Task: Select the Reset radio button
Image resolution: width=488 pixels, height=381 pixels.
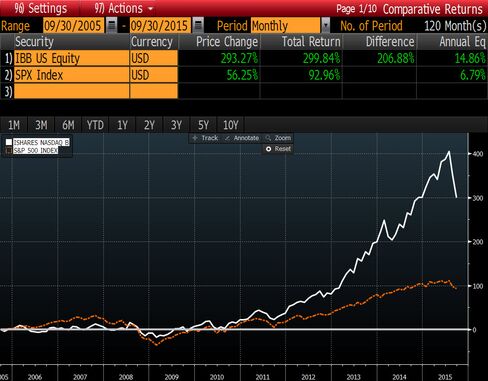Action: (268, 149)
